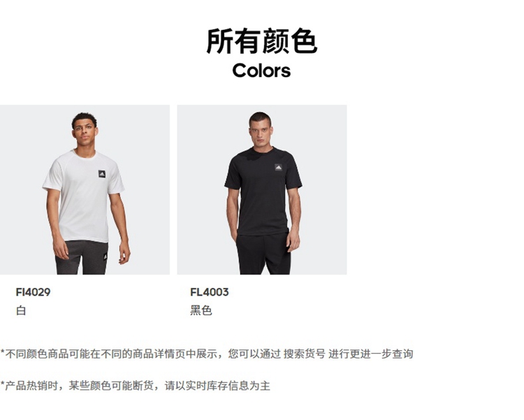Click the grey shorts in the white-shirt photo
524x420 pixels.
(x=82, y=257)
